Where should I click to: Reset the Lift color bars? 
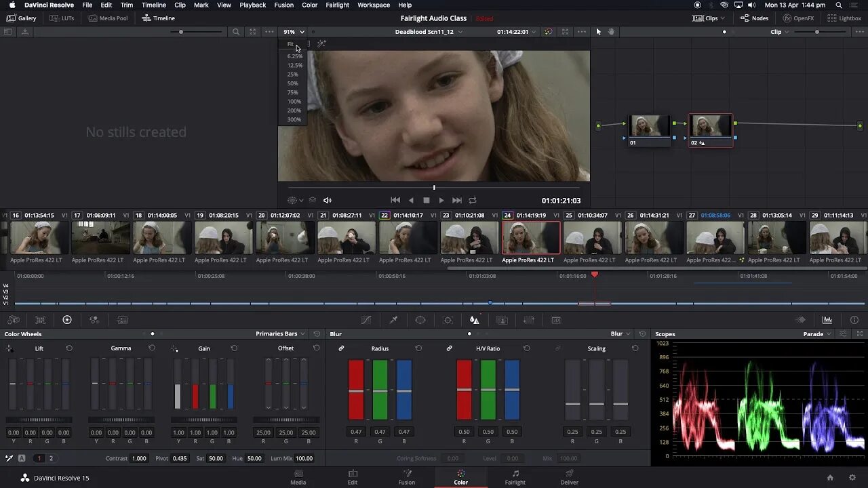pos(69,348)
